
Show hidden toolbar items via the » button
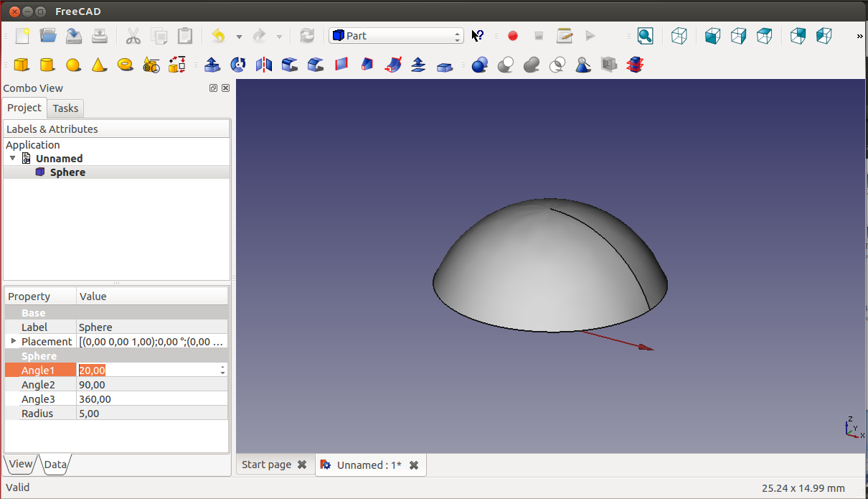[859, 36]
